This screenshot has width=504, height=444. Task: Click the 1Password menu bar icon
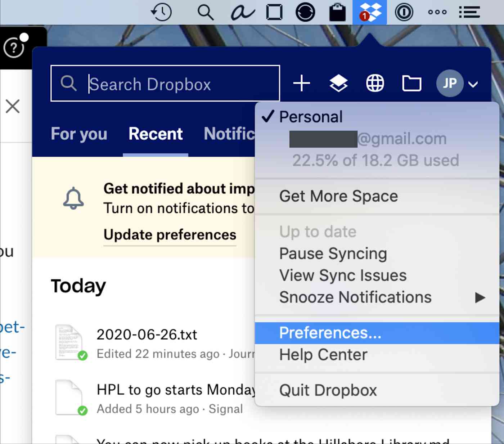[404, 12]
